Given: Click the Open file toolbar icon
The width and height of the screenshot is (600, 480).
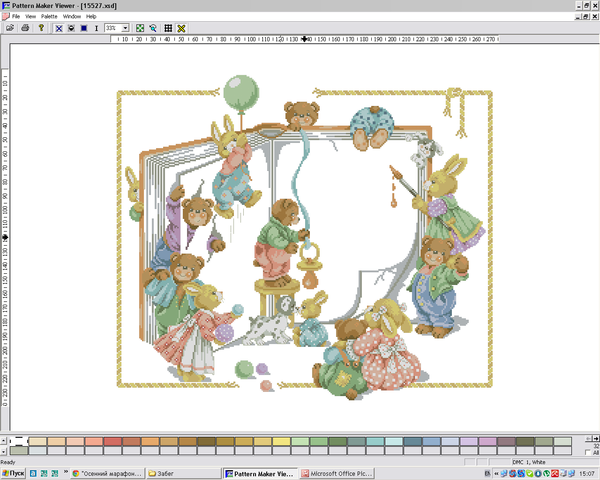Looking at the screenshot, I should point(10,28).
